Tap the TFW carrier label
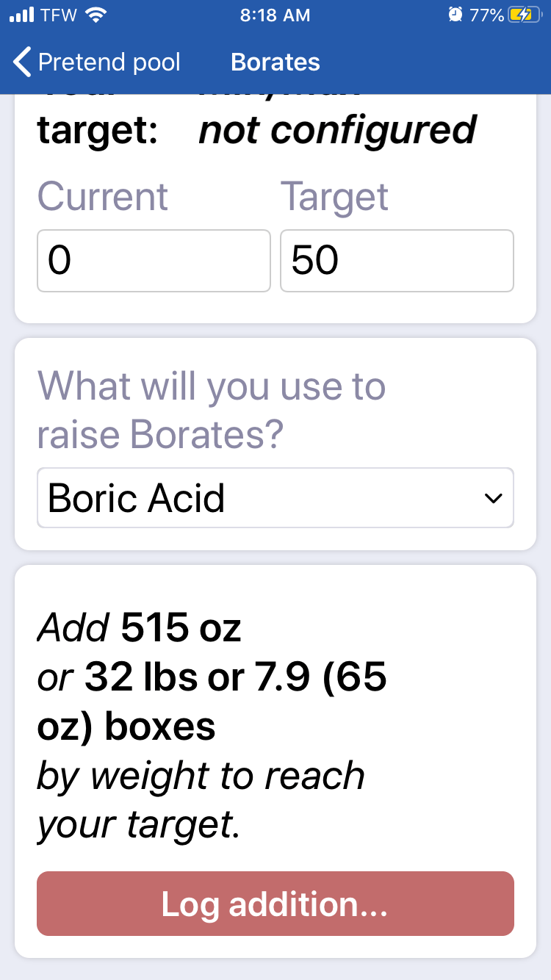The width and height of the screenshot is (551, 980). pos(59,15)
